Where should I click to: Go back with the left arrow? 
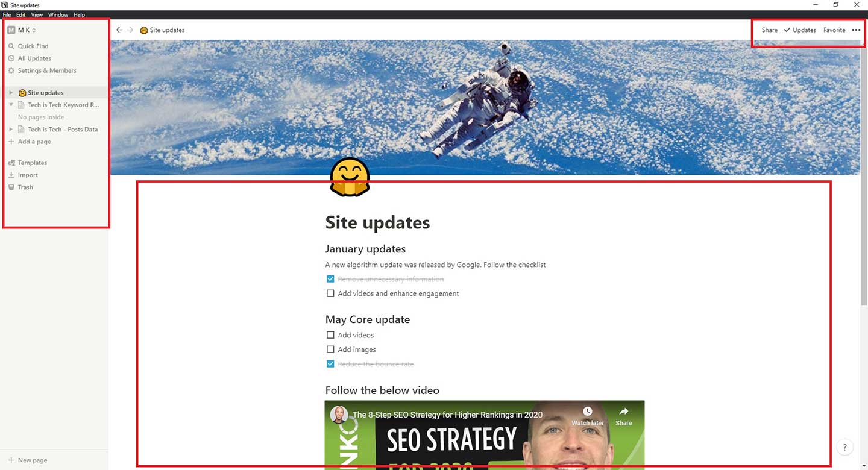tap(119, 30)
